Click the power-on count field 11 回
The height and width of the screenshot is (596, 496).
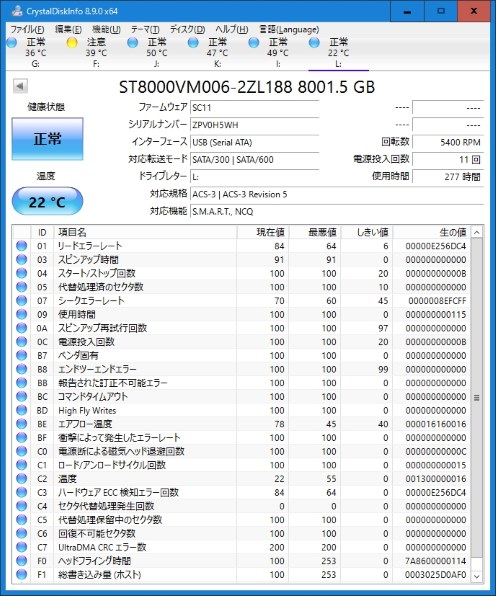pyautogui.click(x=448, y=159)
